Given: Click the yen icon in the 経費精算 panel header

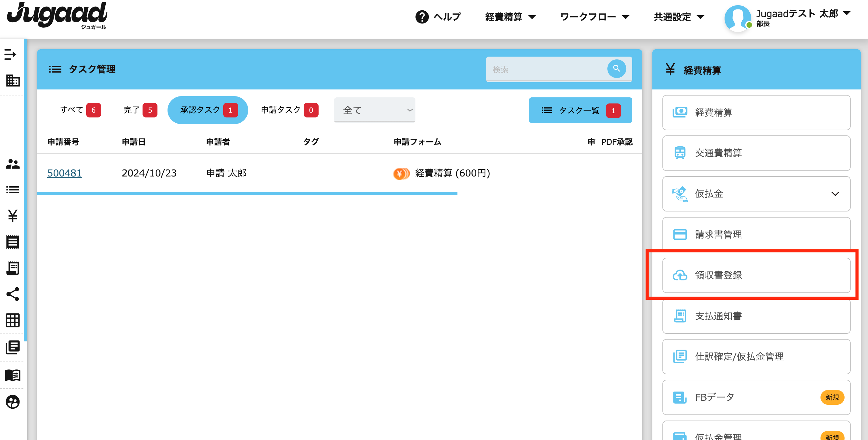Looking at the screenshot, I should click(670, 70).
